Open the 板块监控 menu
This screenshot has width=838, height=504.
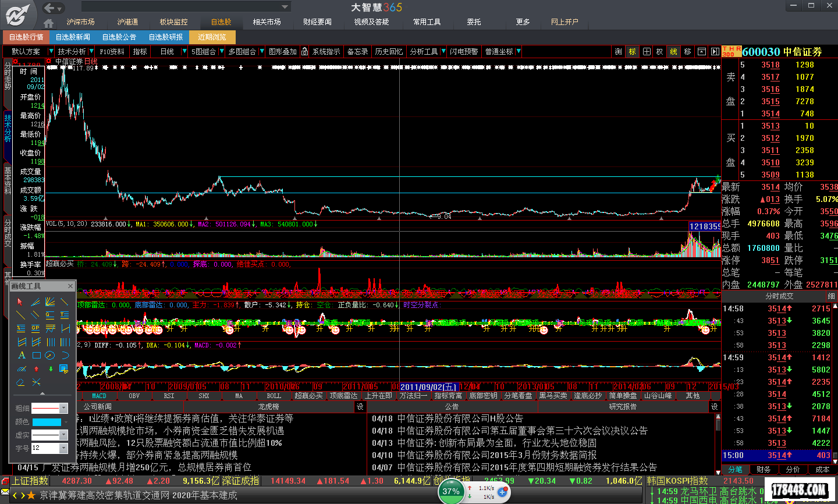click(x=173, y=22)
